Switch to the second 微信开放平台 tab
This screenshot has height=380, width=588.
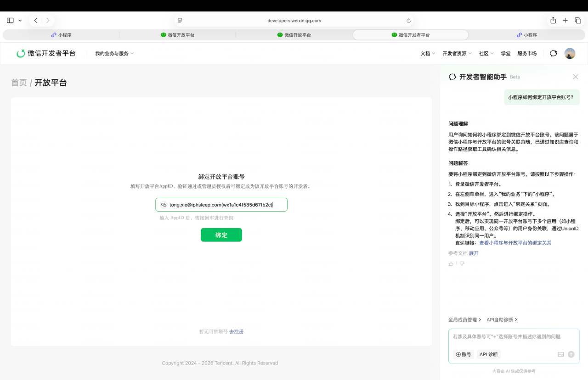[177, 35]
